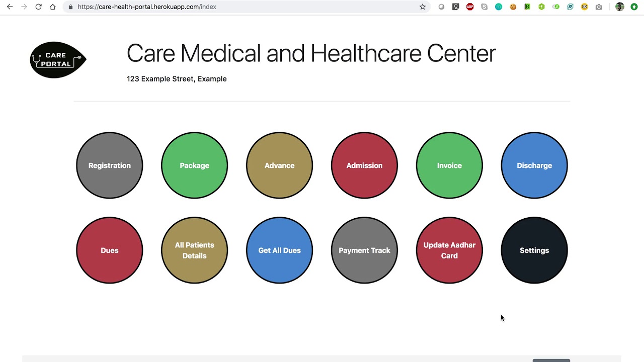This screenshot has width=644, height=362.
Task: Bookmark this page with the star
Action: (423, 7)
